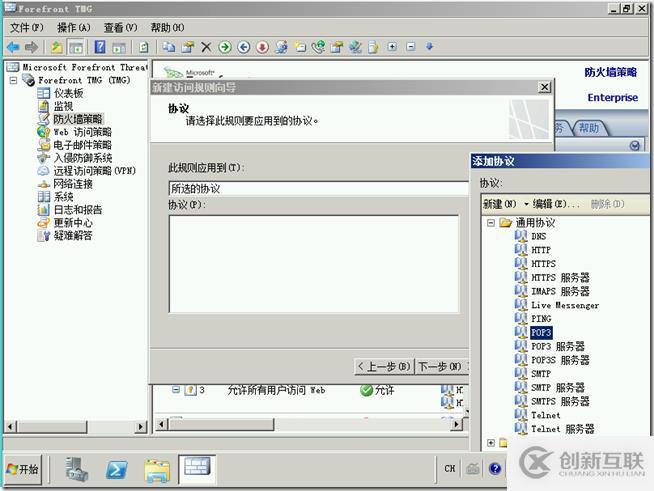The image size is (654, 491).
Task: Toggle the Show/Hide console tree icon
Action: click(x=76, y=47)
